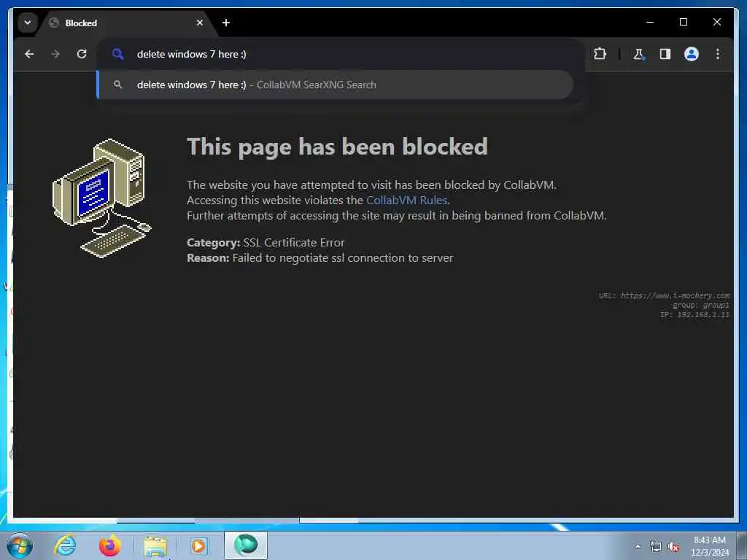
Task: Open Windows Media Player from taskbar
Action: click(198, 545)
